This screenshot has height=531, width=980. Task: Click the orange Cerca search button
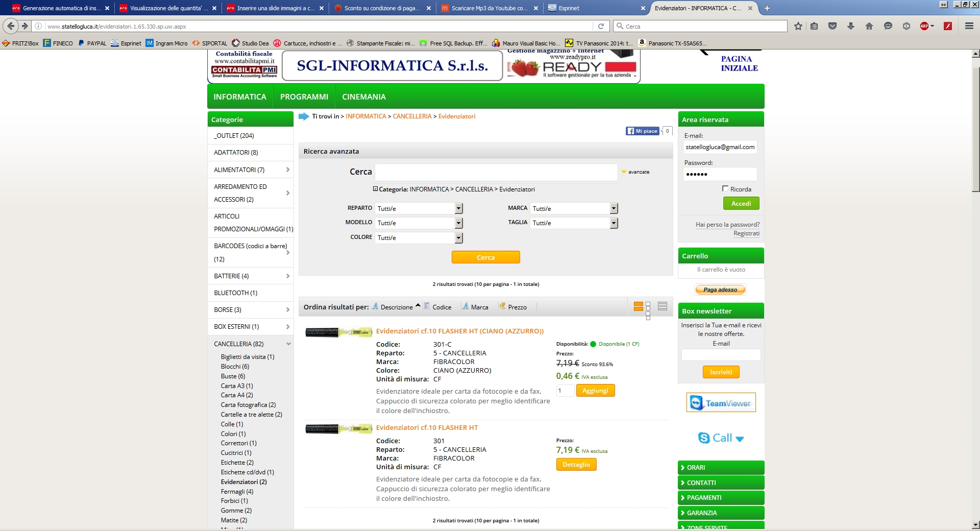click(x=485, y=257)
